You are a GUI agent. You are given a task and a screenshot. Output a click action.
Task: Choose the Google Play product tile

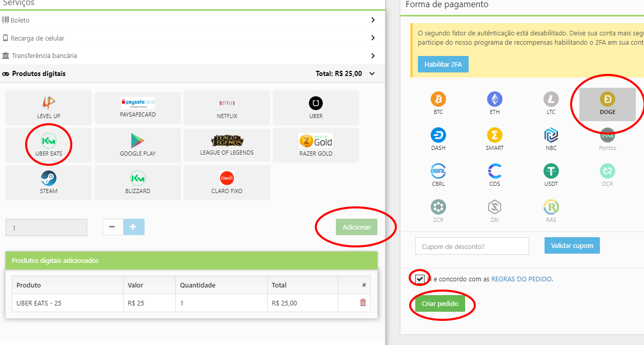138,145
